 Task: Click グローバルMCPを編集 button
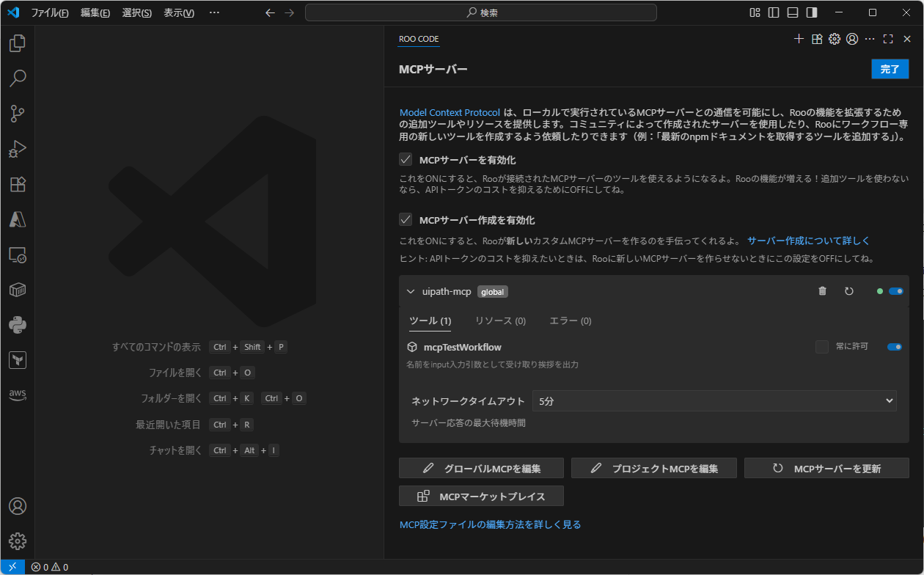click(x=481, y=469)
